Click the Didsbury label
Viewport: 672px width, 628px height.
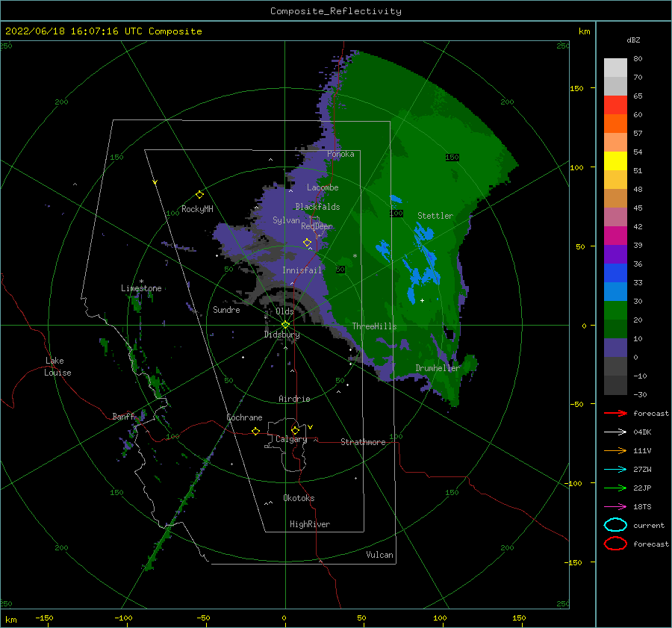tap(281, 335)
